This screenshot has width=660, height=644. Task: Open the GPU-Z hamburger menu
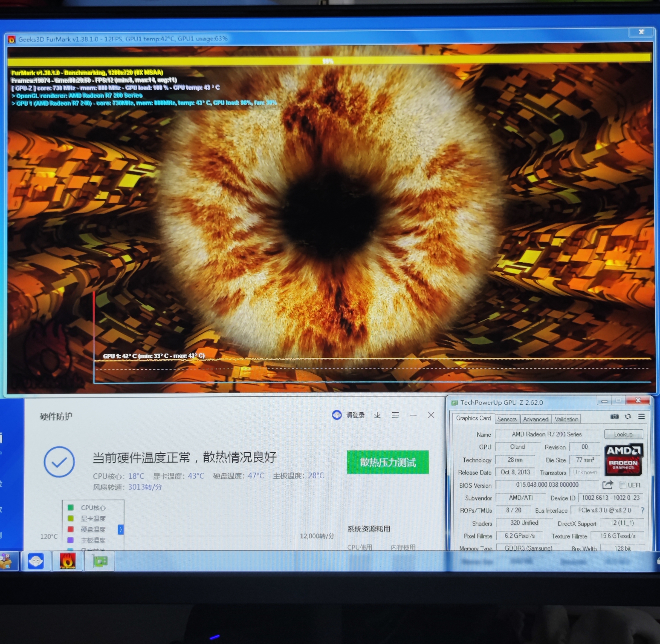click(x=641, y=416)
